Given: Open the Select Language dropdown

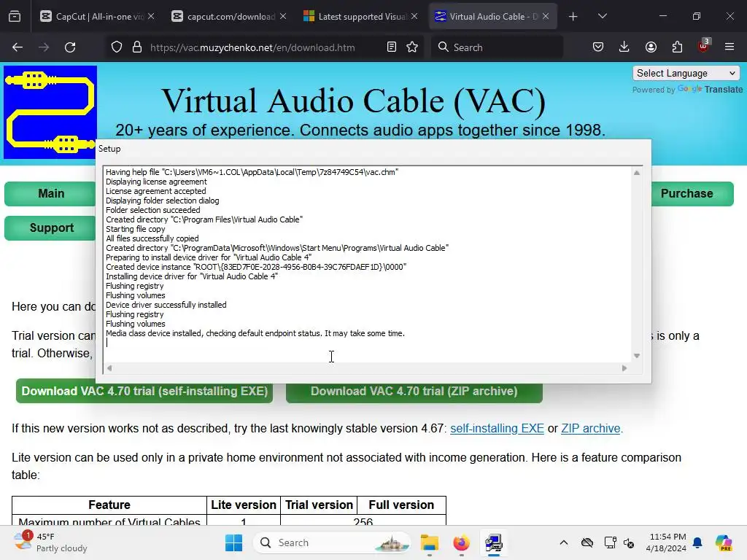Looking at the screenshot, I should [686, 74].
